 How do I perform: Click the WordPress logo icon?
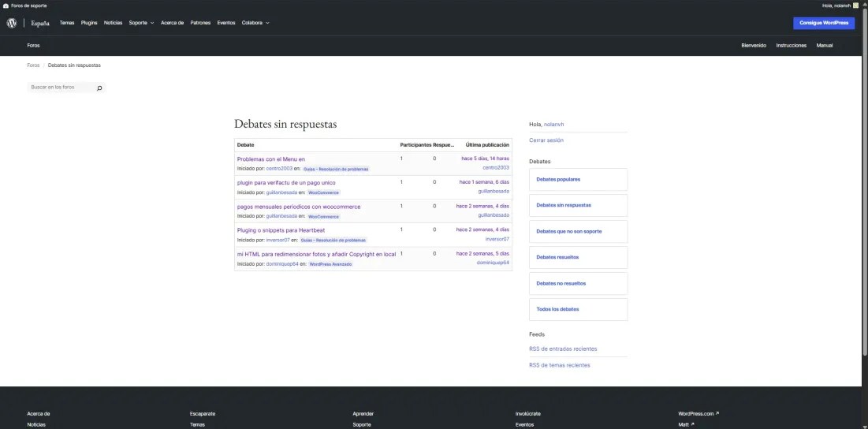point(12,23)
